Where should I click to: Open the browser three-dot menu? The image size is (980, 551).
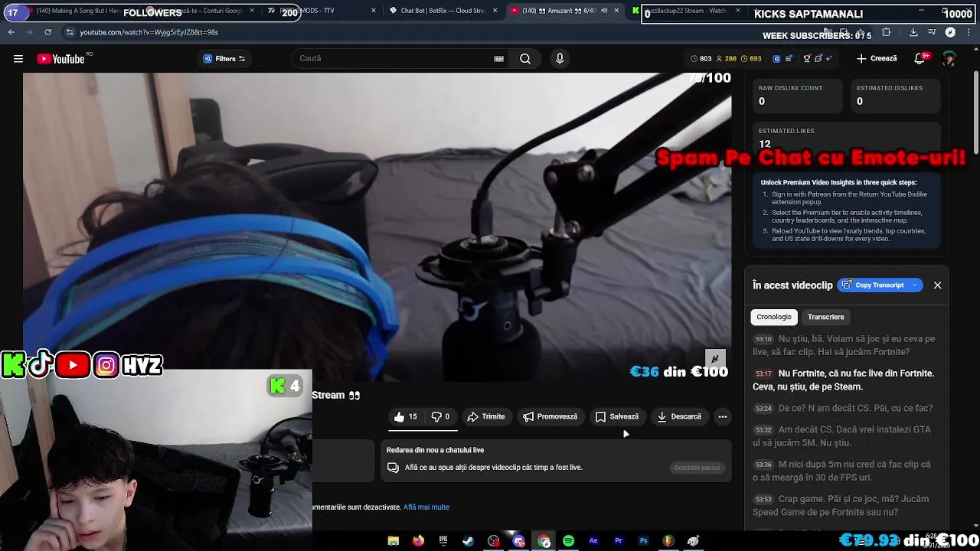969,32
